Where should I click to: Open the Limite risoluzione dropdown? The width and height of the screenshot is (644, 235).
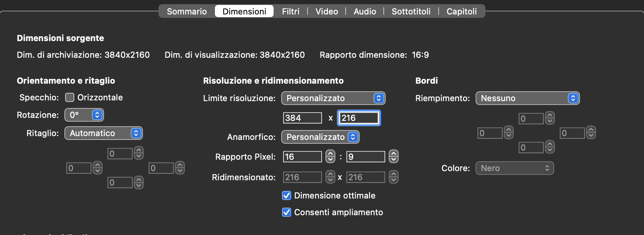tap(333, 98)
